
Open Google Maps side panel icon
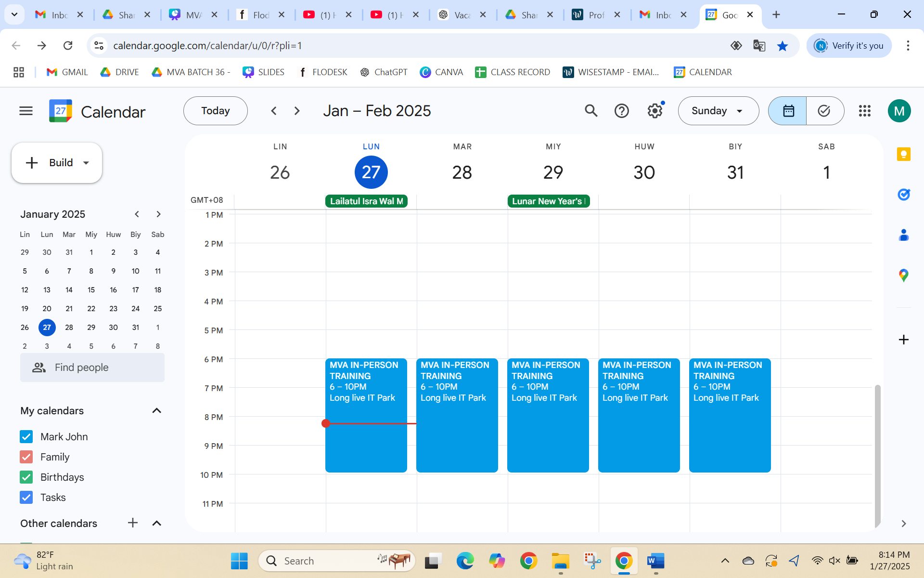903,275
